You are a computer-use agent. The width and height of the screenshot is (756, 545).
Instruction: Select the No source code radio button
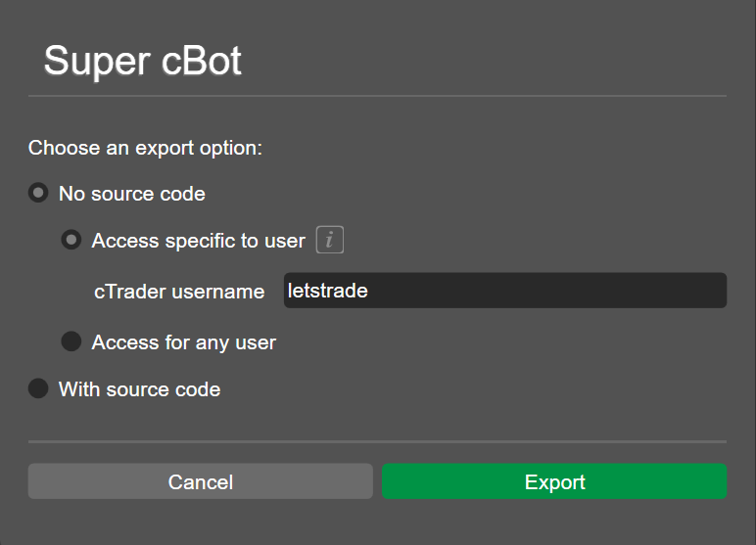pos(38,194)
